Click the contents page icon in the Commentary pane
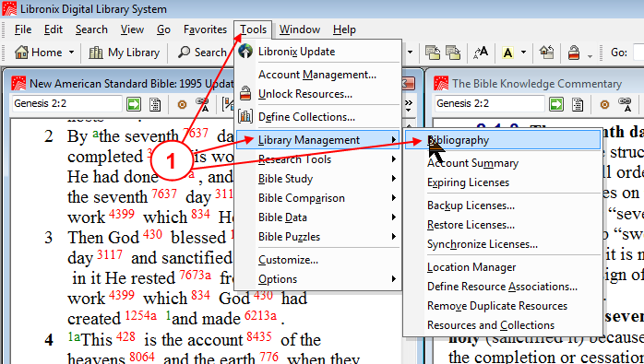 click(x=578, y=104)
